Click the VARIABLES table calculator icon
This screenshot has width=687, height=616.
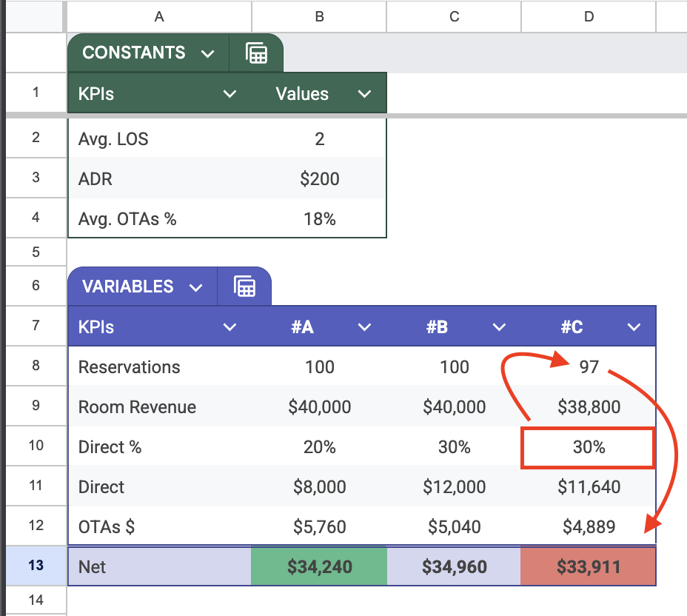244,287
